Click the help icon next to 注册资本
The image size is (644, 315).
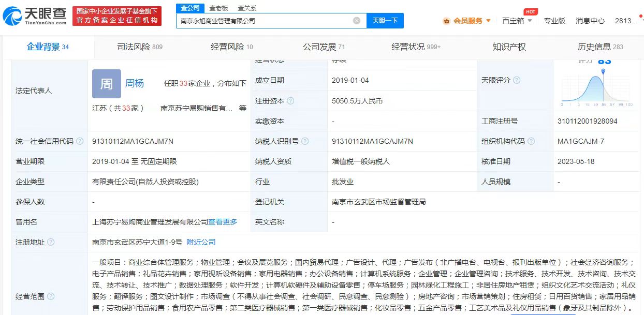(x=290, y=101)
